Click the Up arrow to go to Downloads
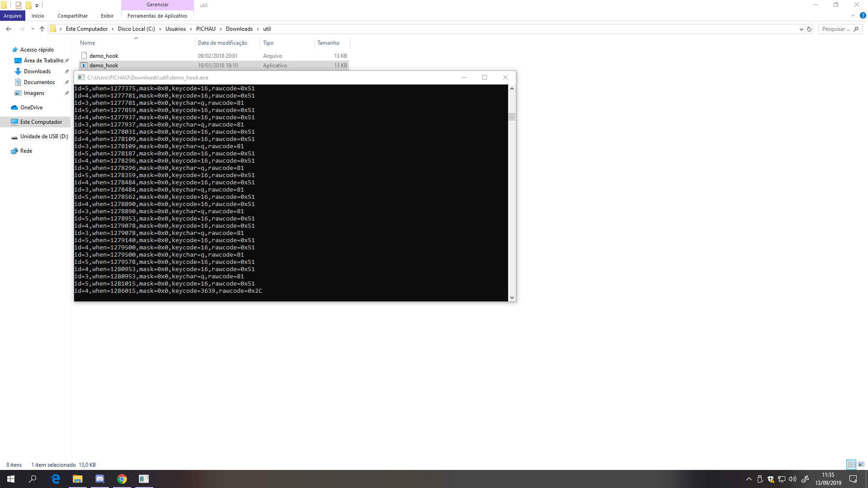 [42, 28]
